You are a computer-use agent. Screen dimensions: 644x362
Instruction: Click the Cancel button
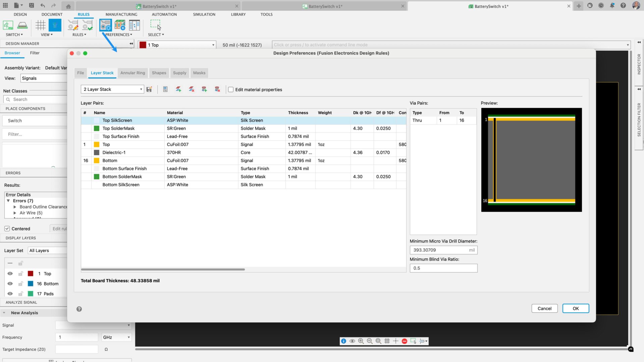tap(544, 308)
